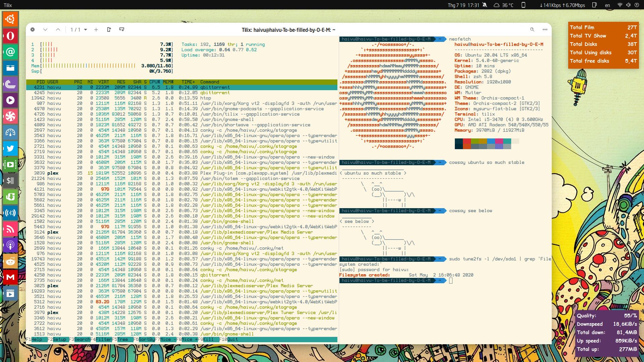Open the clapperboard video app in dock
This screenshot has width=644, height=362.
coord(10,294)
